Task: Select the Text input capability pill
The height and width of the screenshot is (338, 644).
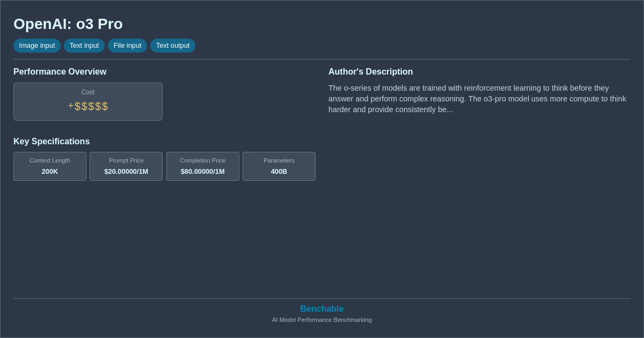Action: tap(84, 46)
